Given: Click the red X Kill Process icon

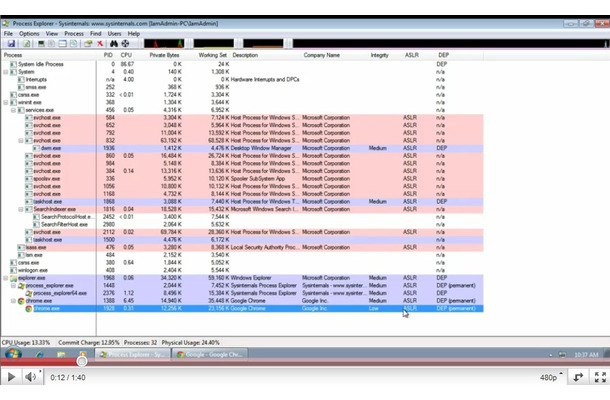Looking at the screenshot, I should (x=100, y=44).
